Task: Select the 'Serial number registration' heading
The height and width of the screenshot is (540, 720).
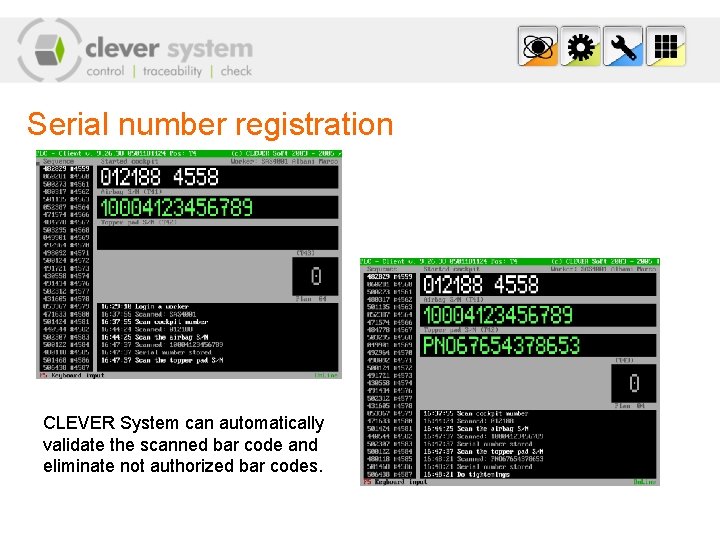Action: point(210,124)
